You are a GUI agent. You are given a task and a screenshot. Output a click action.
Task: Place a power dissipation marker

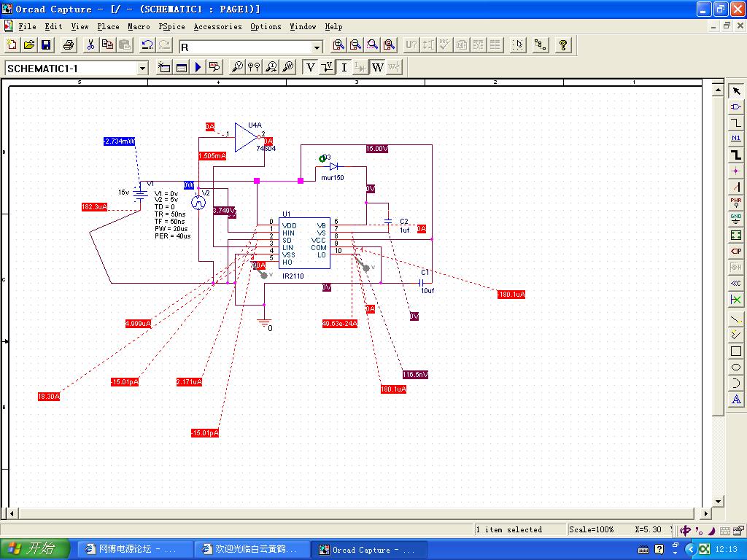pyautogui.click(x=288, y=67)
